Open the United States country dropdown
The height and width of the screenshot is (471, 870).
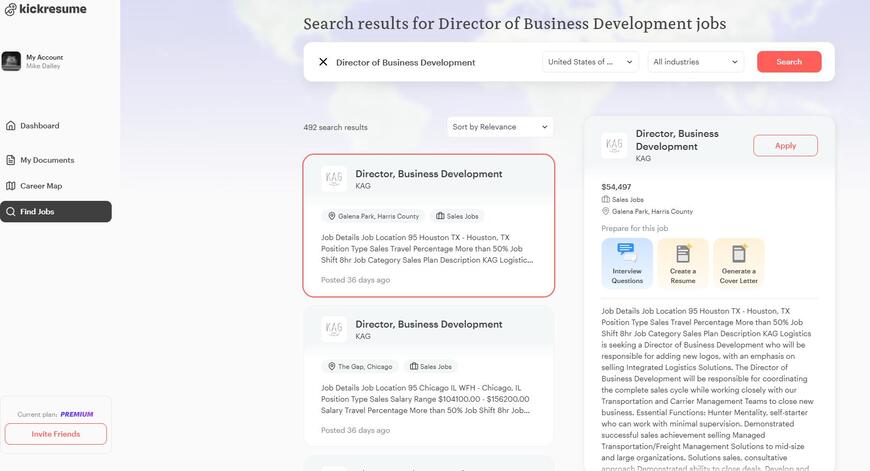click(x=590, y=62)
